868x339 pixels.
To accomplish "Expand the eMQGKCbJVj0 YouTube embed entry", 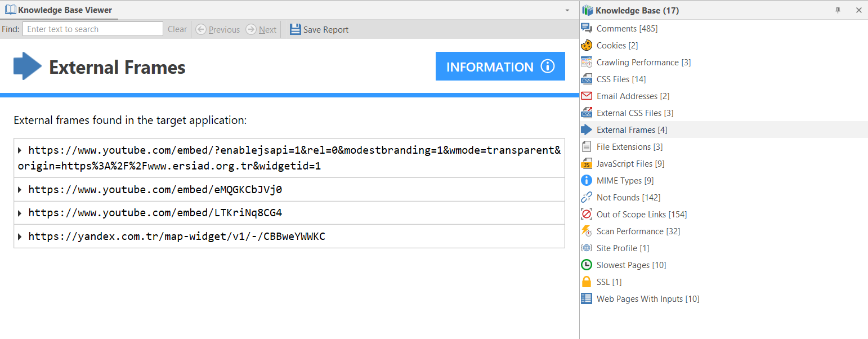I will tap(21, 189).
